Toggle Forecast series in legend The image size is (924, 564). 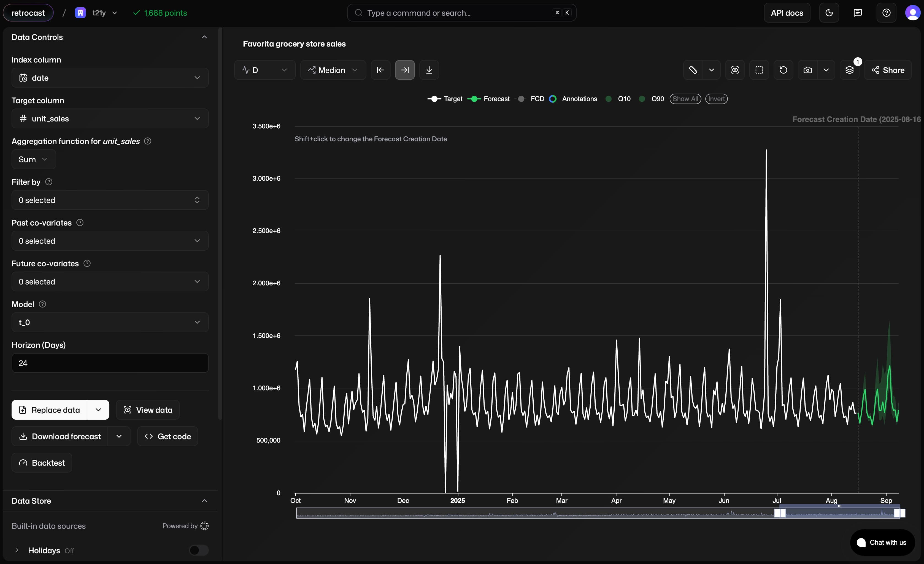point(488,99)
